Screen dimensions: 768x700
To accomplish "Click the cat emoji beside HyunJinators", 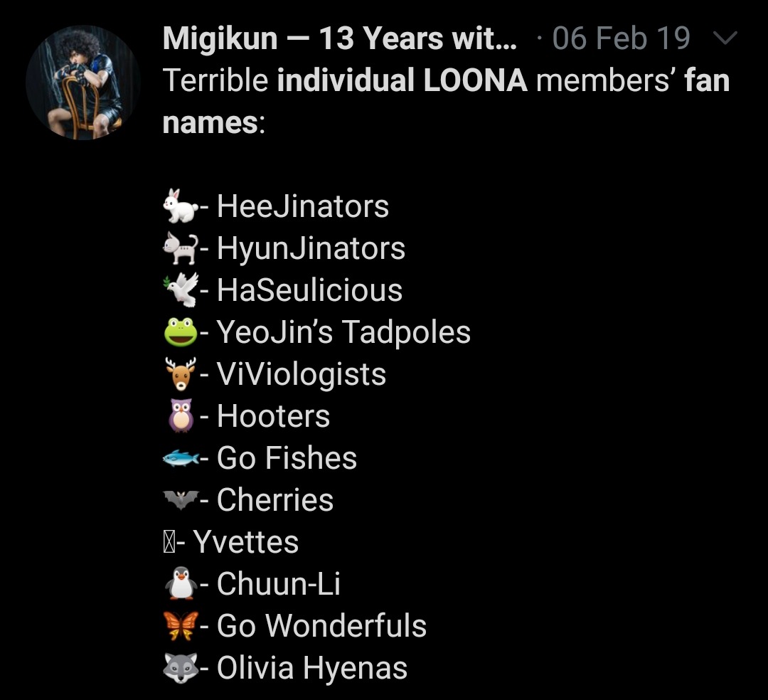I will click(180, 248).
